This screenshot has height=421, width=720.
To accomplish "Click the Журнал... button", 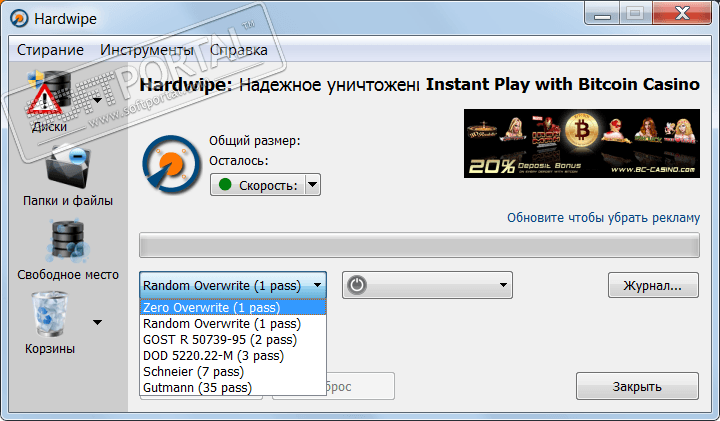I will point(653,285).
